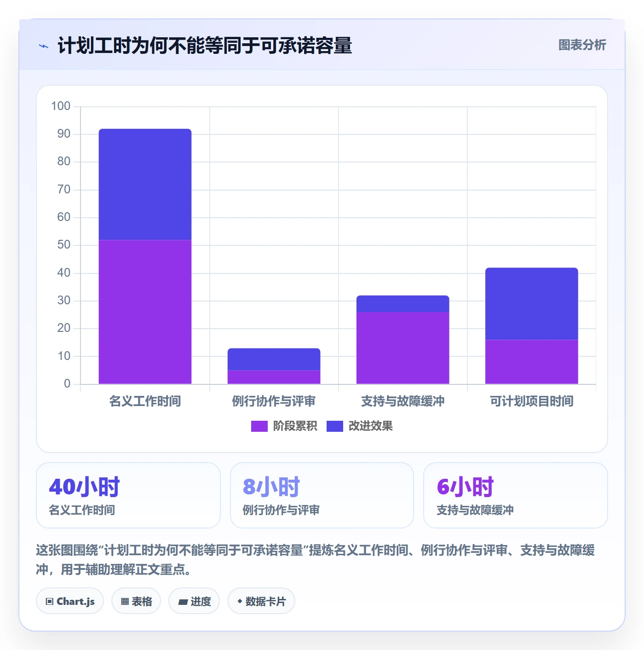
Task: Click the 50 y-axis tick label
Action: coord(64,245)
